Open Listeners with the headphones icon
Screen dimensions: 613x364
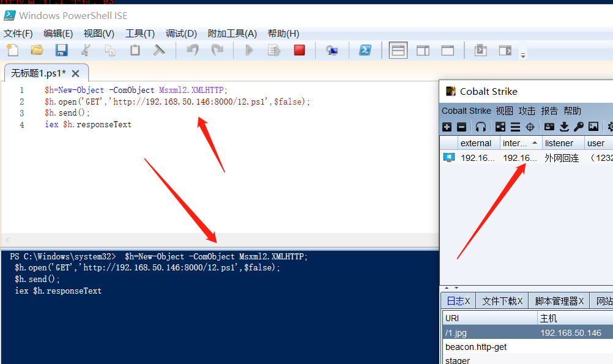pos(480,127)
